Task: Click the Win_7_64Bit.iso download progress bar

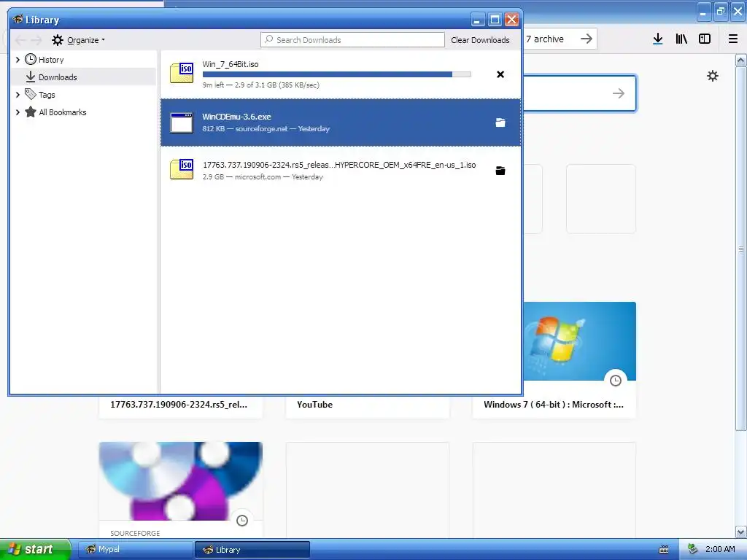Action: pos(337,74)
